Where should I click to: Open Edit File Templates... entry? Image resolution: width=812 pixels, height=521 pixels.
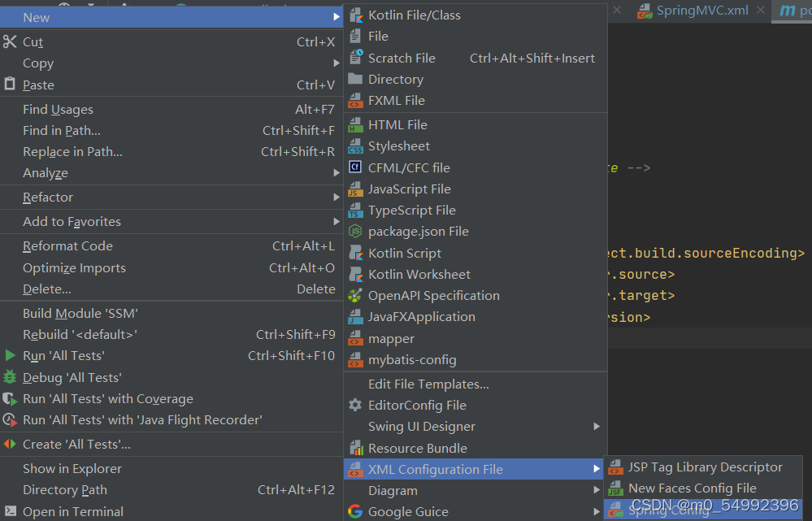pos(475,384)
